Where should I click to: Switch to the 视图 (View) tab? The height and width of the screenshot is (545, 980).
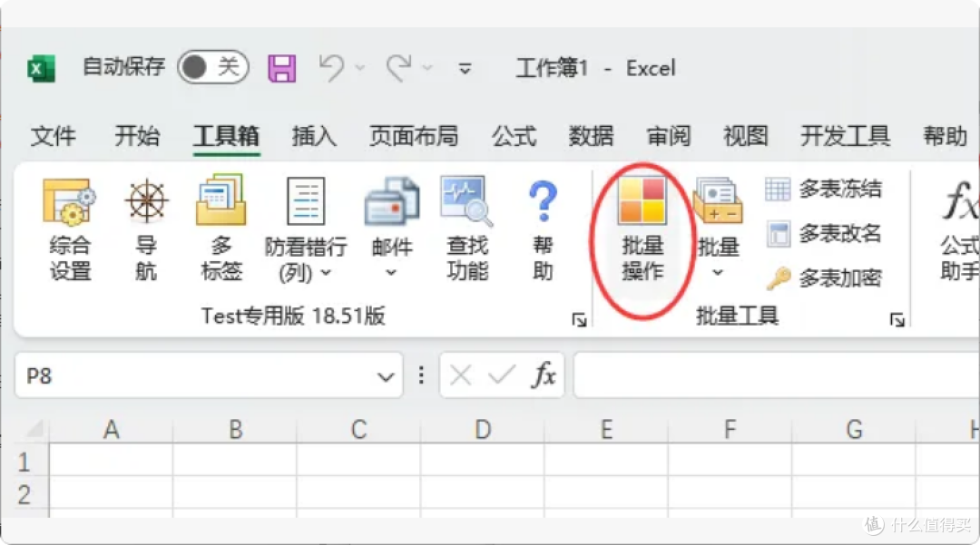[x=746, y=135]
